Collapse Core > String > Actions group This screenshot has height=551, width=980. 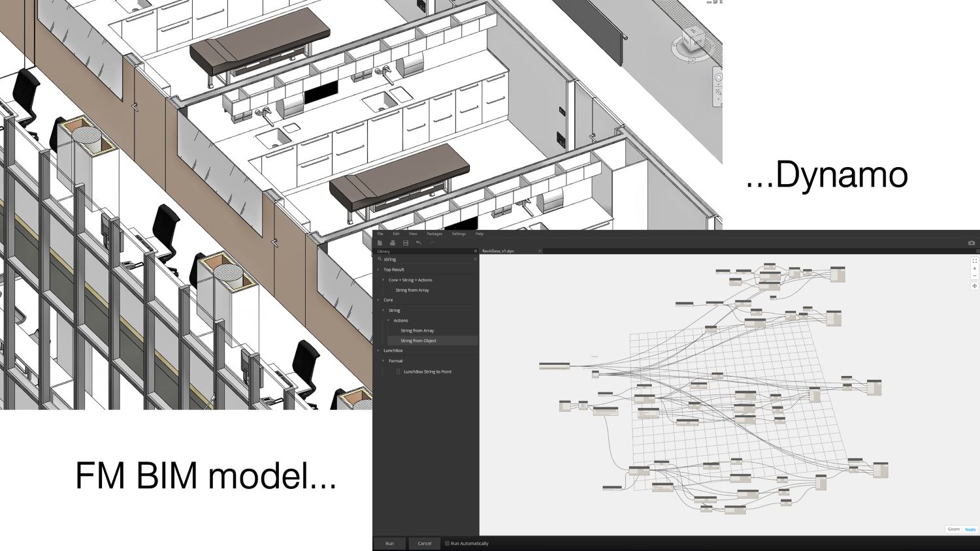tap(384, 280)
